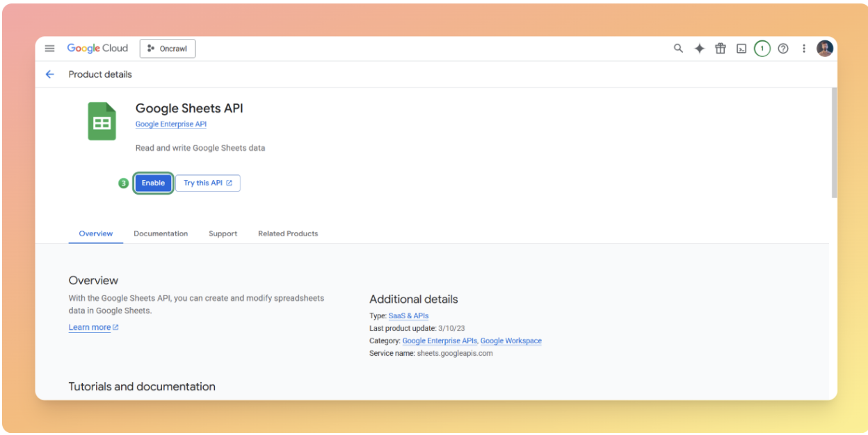868x435 pixels.
Task: Go back using the blue back arrow
Action: pos(49,74)
